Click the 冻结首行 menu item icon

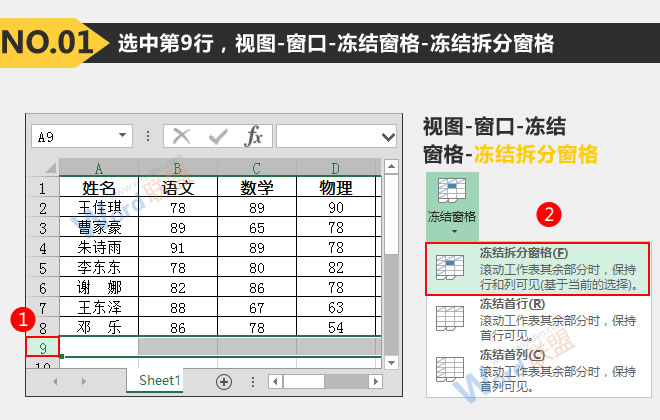[x=450, y=319]
